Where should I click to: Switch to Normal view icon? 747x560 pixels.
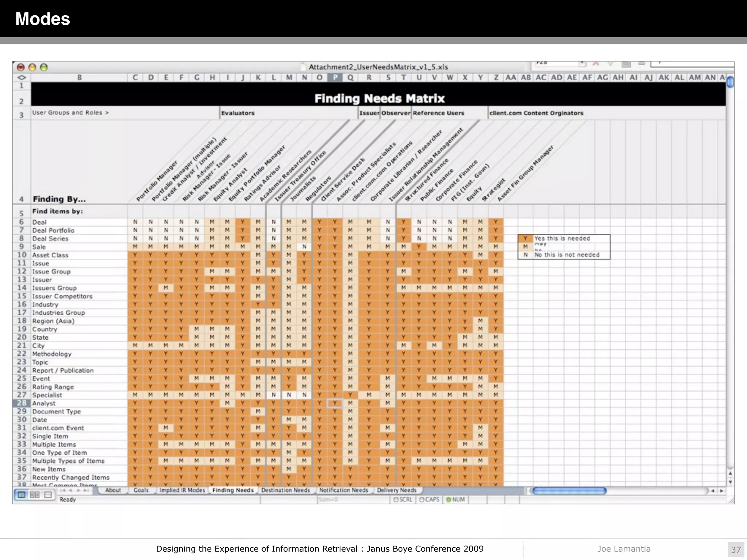pyautogui.click(x=22, y=495)
